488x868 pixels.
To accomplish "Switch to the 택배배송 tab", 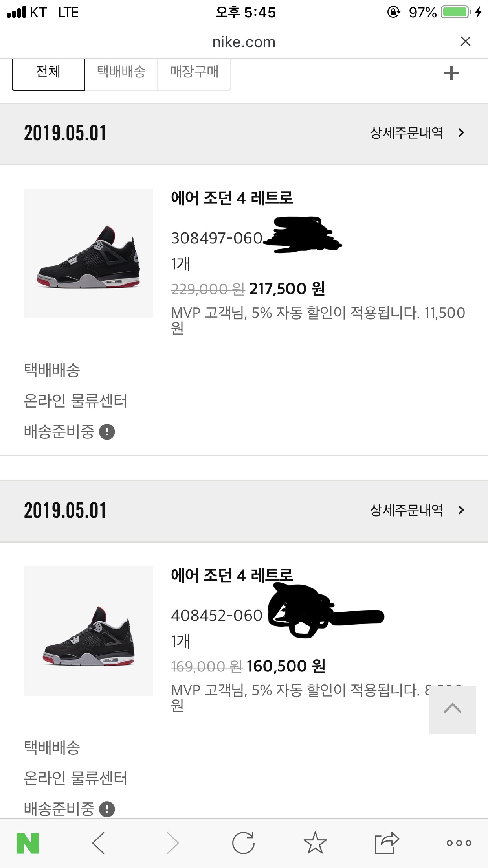I will (121, 74).
